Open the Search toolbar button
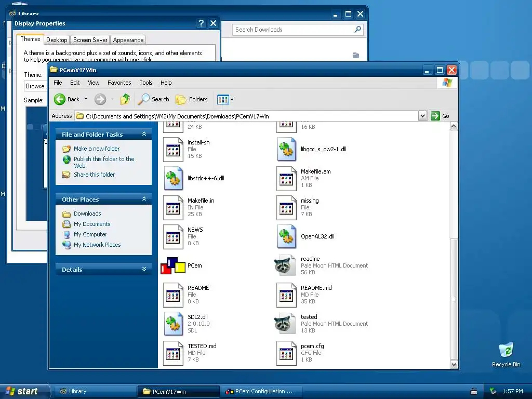 pos(154,99)
